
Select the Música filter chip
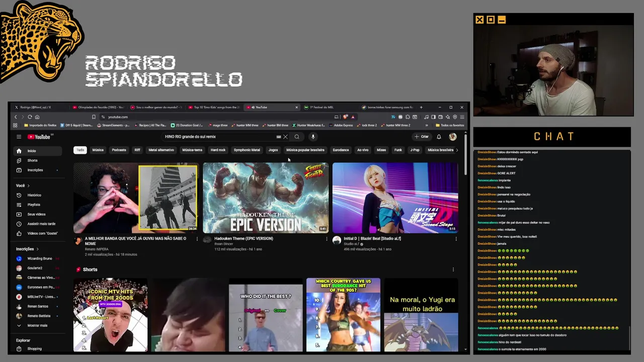(x=98, y=150)
